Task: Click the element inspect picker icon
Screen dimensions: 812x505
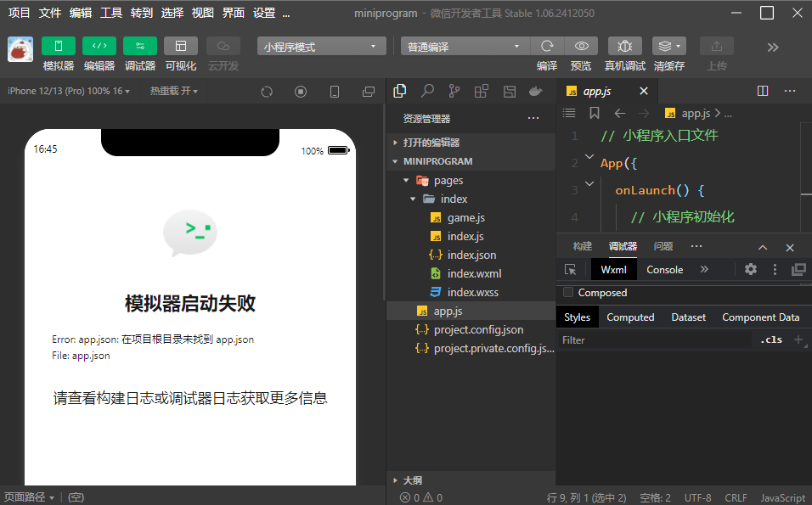Action: pos(570,270)
